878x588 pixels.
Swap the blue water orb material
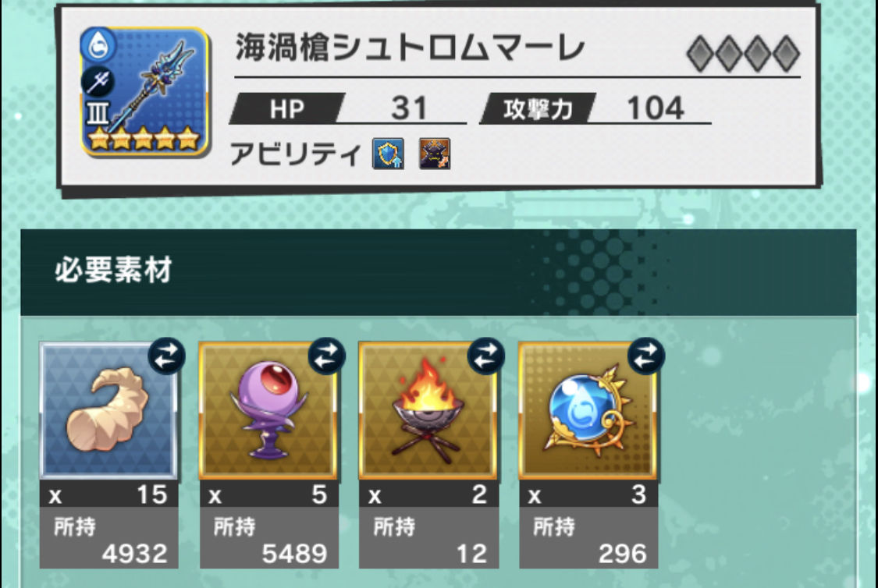click(646, 356)
